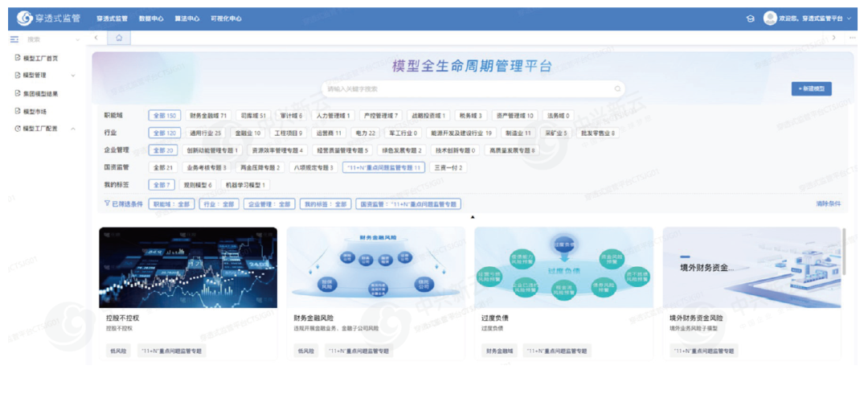
Task: Select 绿色发展专题 2 filter tag
Action: (x=401, y=150)
